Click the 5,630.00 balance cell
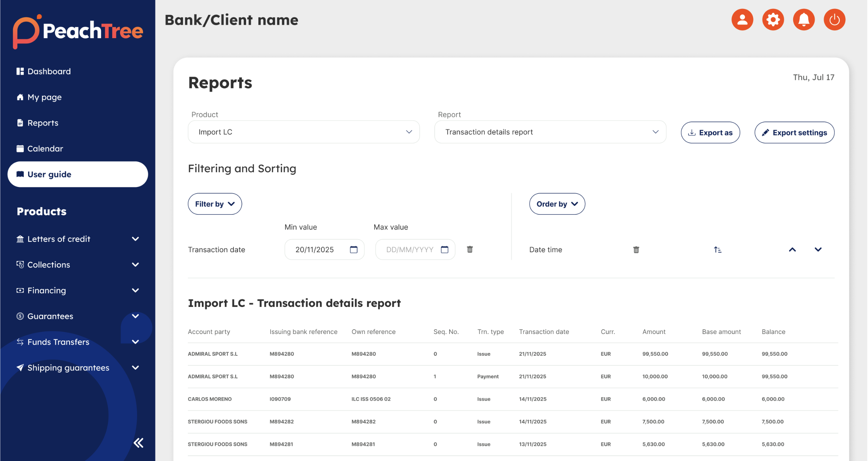This screenshot has width=868, height=461. (x=773, y=444)
